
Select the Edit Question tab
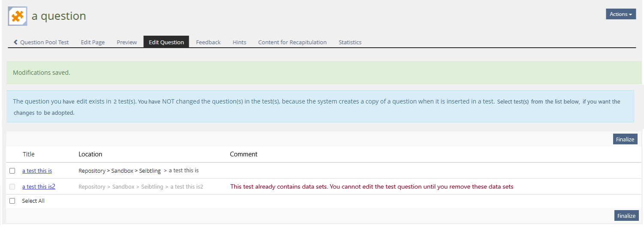[166, 42]
